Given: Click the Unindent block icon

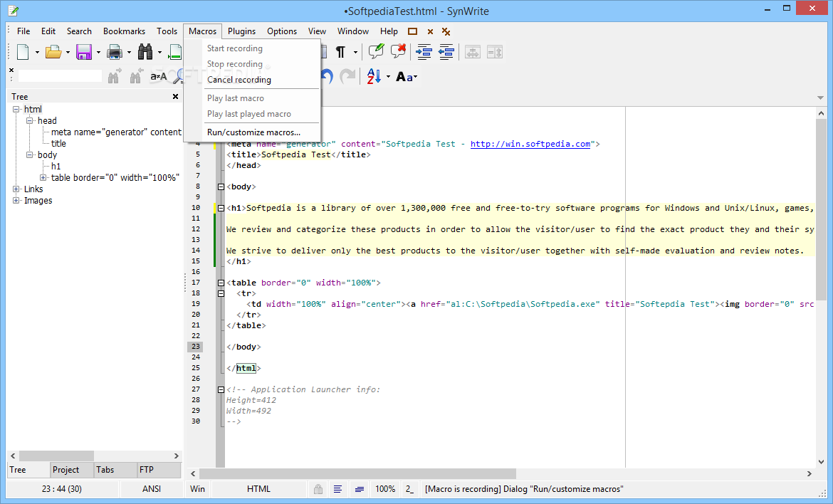Looking at the screenshot, I should pyautogui.click(x=446, y=51).
